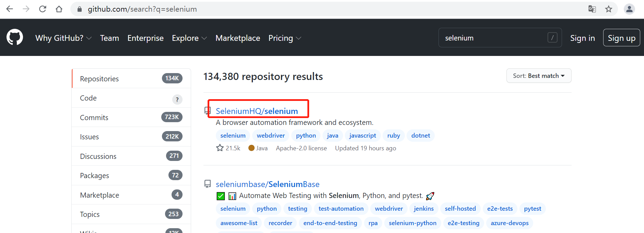The height and width of the screenshot is (233, 644).
Task: Expand the Pricing dropdown
Action: (x=285, y=38)
